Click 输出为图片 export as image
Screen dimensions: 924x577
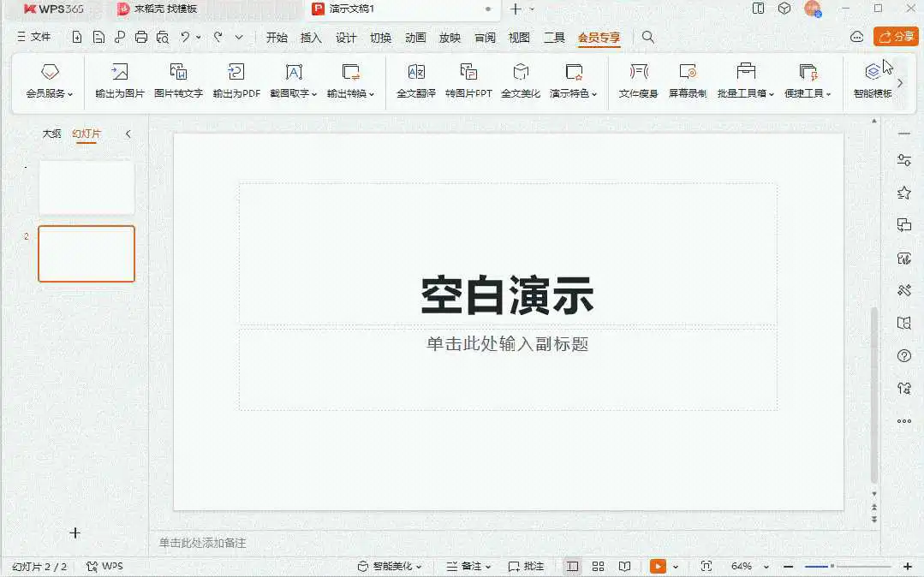[120, 80]
